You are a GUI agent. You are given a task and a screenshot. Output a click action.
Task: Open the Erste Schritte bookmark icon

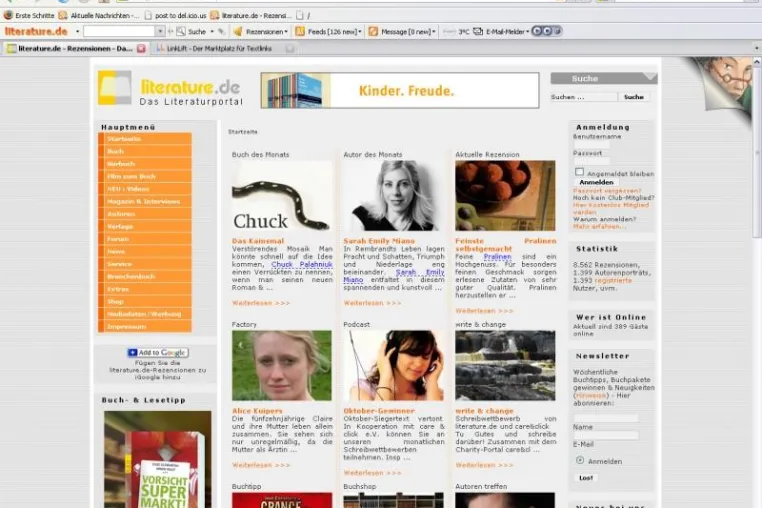click(8, 16)
